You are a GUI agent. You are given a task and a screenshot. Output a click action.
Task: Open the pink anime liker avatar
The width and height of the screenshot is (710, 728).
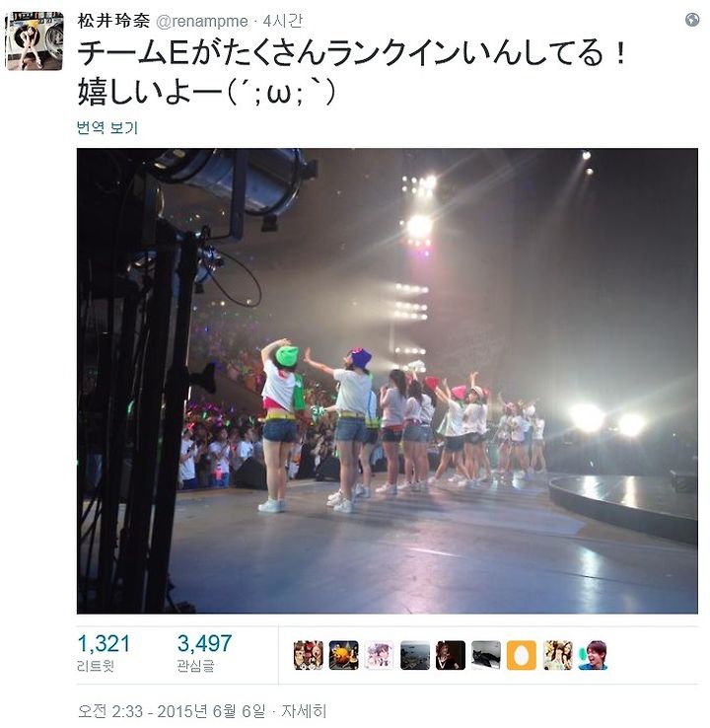click(379, 655)
